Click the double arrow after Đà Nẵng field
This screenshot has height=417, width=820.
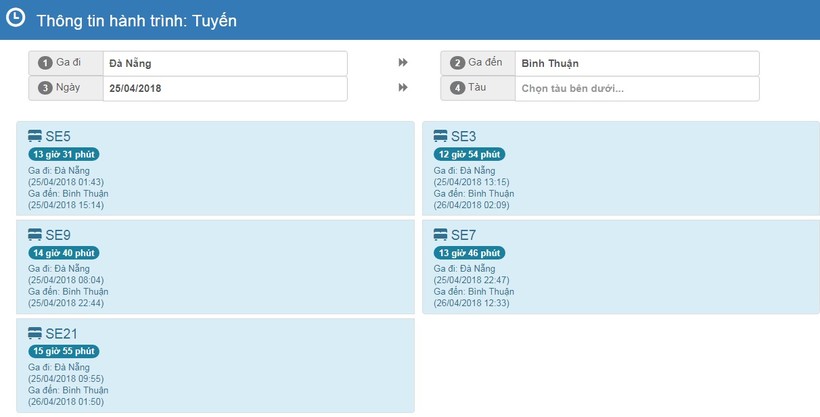tap(403, 63)
